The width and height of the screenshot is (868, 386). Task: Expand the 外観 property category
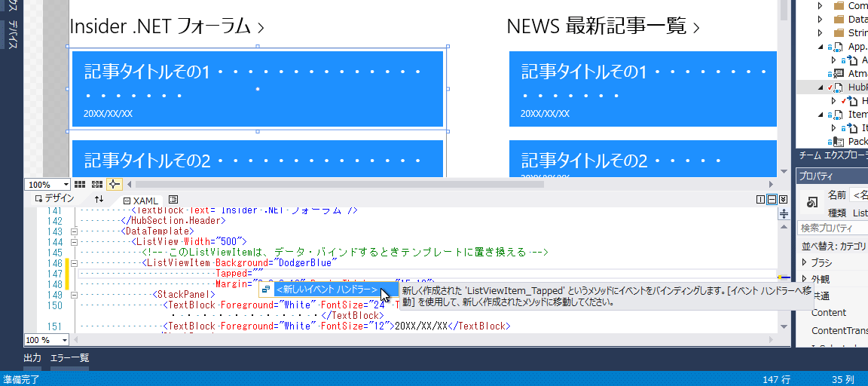(805, 280)
